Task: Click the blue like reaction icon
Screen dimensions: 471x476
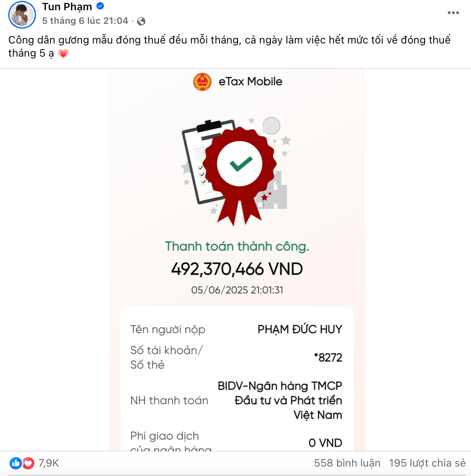Action: (x=16, y=463)
